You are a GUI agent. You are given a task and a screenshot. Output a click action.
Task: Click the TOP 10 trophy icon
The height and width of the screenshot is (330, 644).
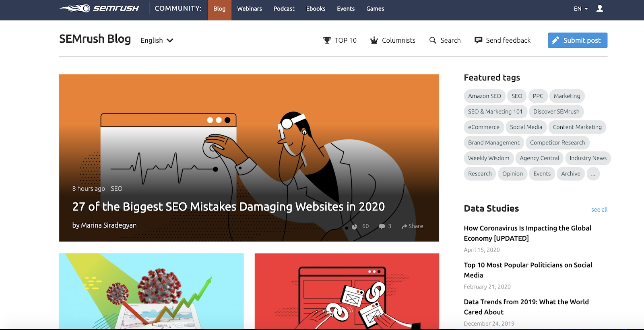click(x=327, y=40)
